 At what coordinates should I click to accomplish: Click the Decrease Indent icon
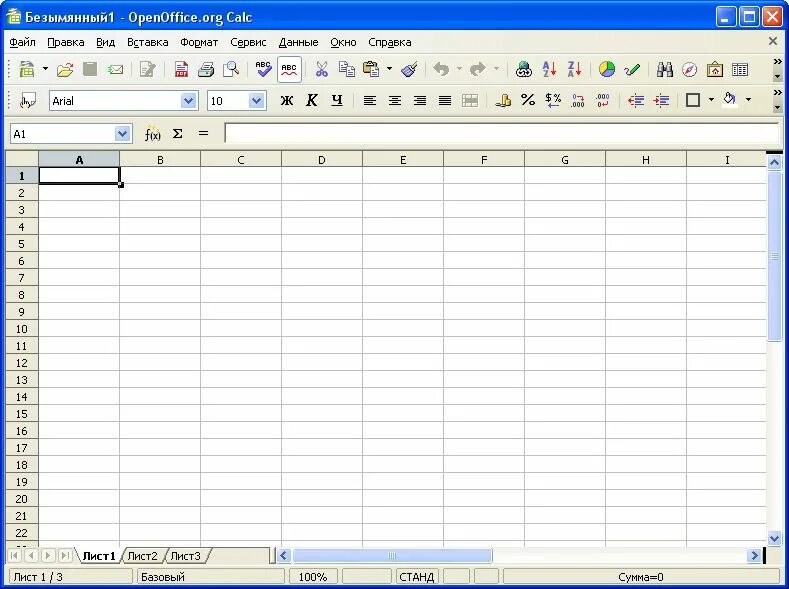pos(636,101)
